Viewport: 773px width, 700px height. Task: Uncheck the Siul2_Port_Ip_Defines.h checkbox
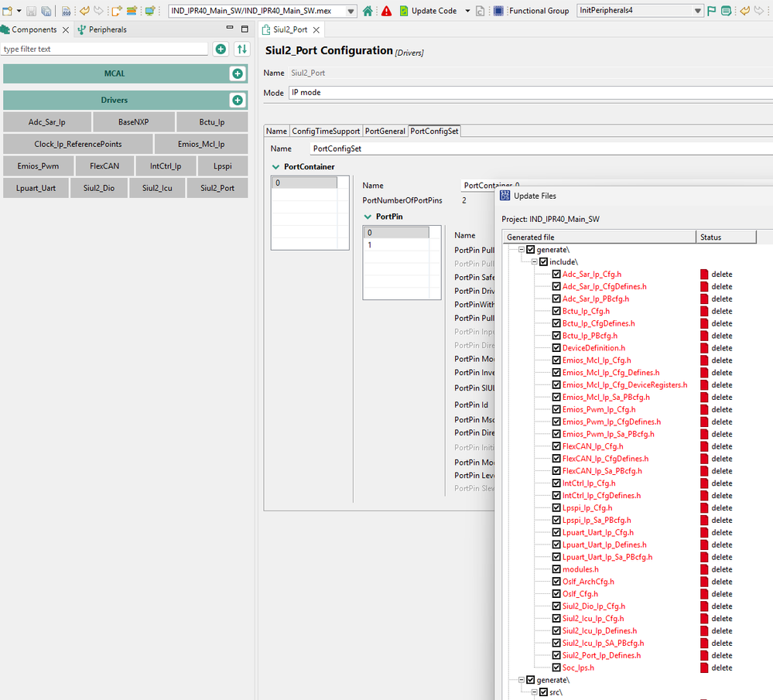(x=556, y=655)
